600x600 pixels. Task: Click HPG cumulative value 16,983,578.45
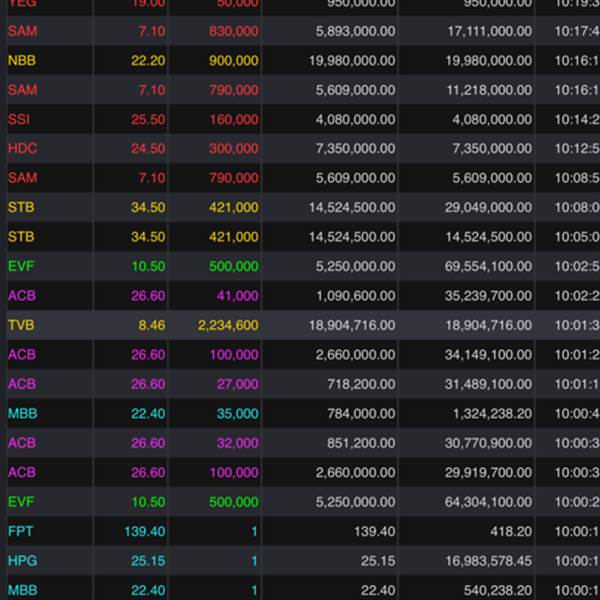point(489,561)
